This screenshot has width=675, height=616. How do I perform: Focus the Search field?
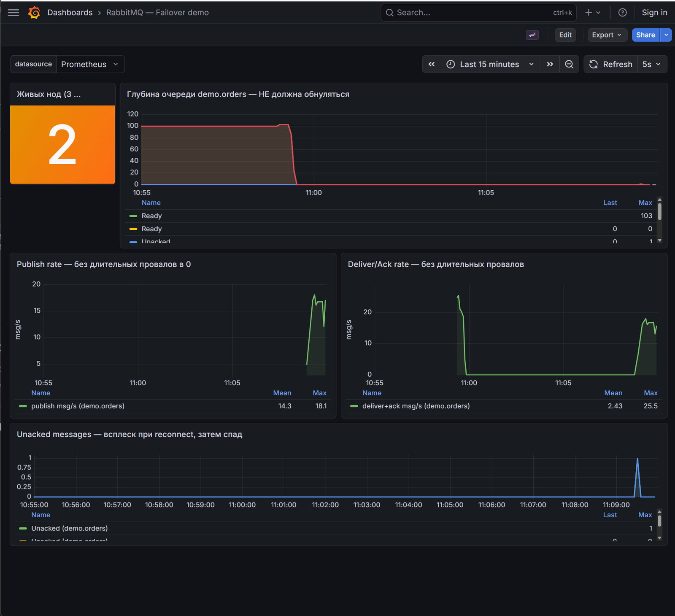[478, 13]
